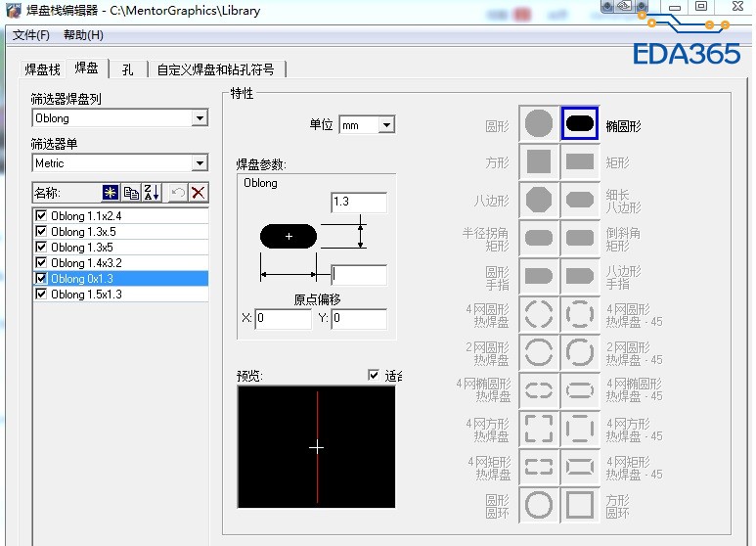Screen dimensions: 756x546
Task: Click the pad height field showing 1.3
Action: click(359, 203)
